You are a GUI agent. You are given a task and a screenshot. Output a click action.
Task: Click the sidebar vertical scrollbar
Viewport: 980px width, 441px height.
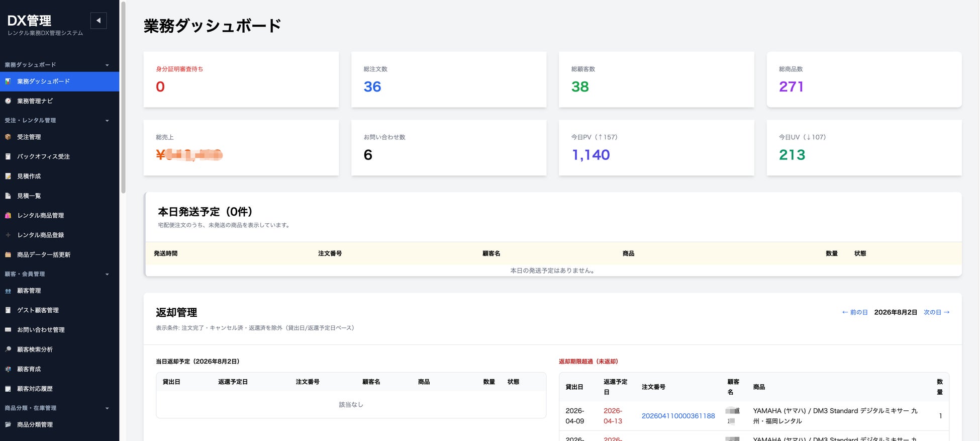[x=123, y=98]
